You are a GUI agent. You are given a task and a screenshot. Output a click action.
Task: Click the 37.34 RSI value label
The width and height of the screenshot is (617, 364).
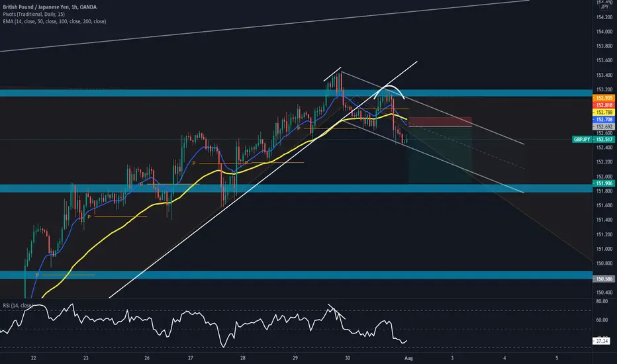point(602,341)
